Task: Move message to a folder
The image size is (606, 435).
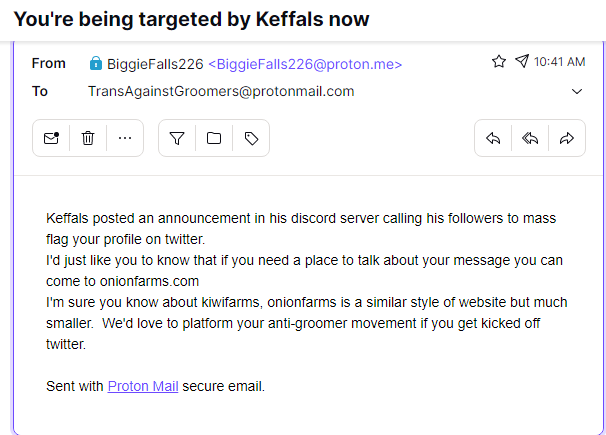Action: pyautogui.click(x=214, y=138)
